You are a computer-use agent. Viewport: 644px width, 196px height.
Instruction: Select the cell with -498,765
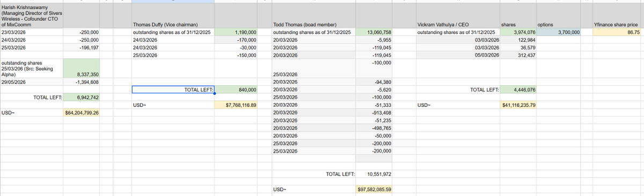(375, 128)
